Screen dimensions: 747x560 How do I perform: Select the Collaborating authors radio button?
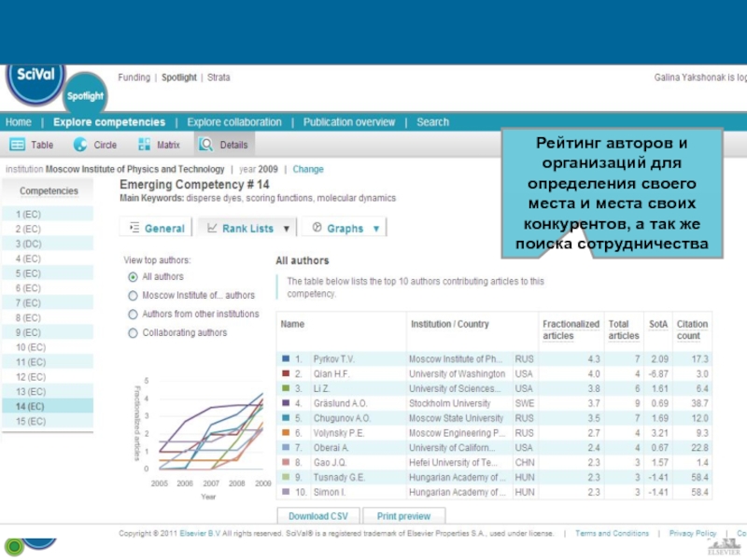(x=133, y=333)
